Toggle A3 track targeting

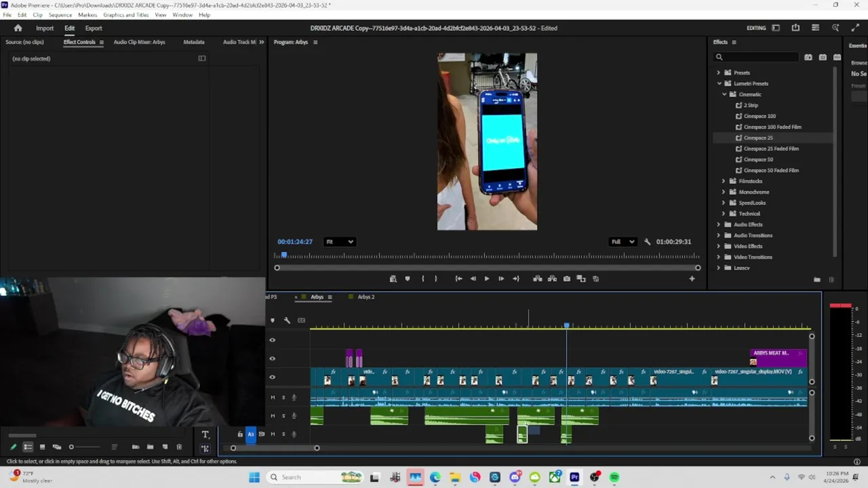pyautogui.click(x=250, y=434)
